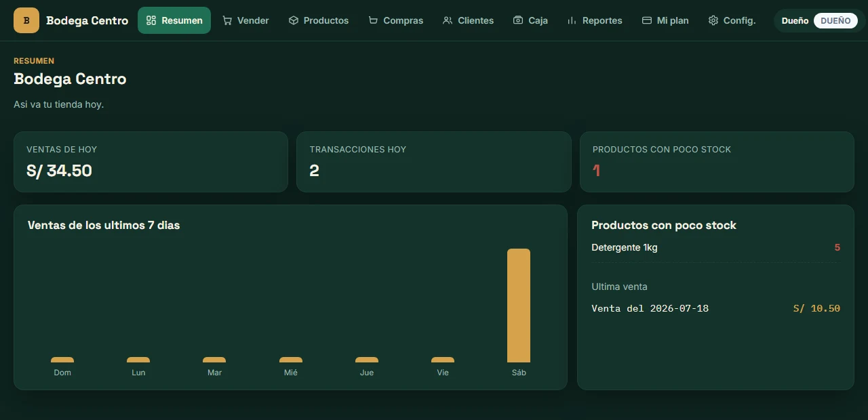Click the Dueño user label
The height and width of the screenshot is (420, 868).
point(795,20)
